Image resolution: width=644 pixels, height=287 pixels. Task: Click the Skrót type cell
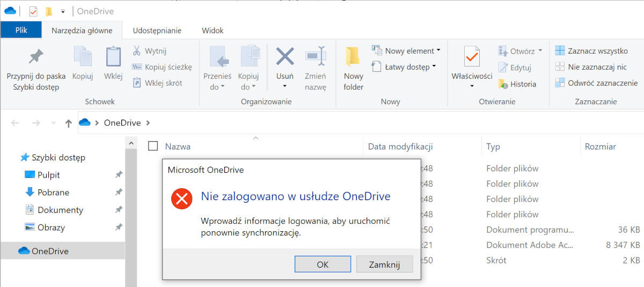[x=496, y=260]
